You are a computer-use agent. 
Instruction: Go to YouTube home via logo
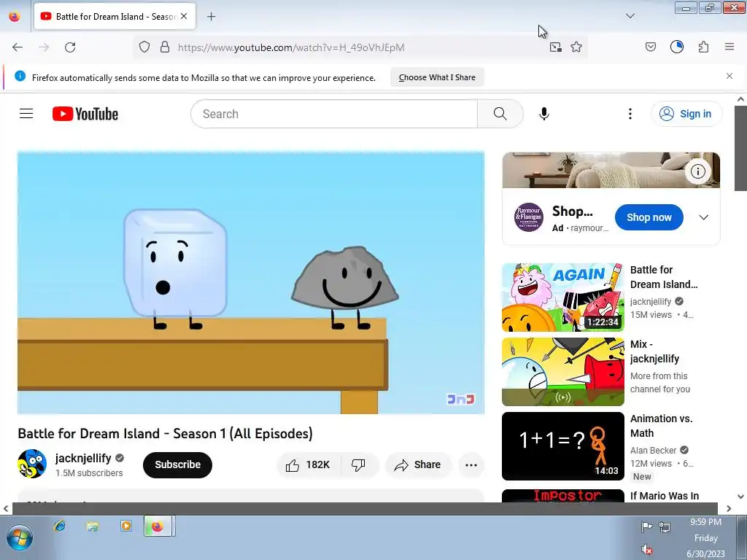[x=85, y=114]
